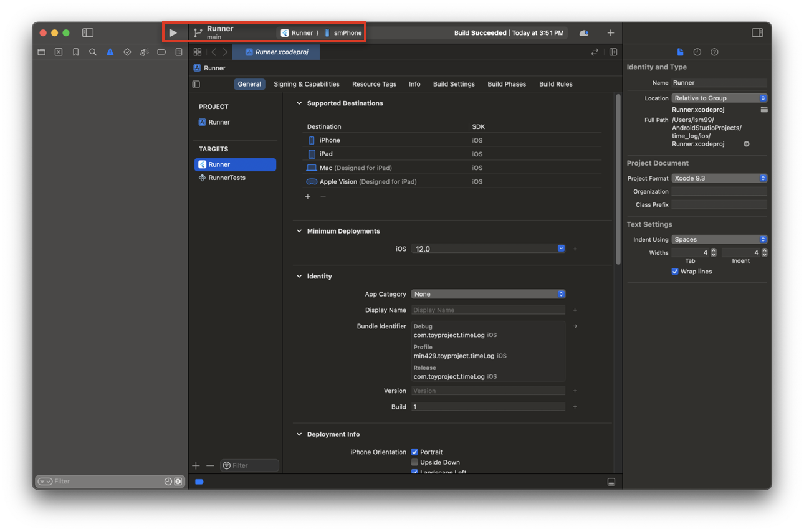
Task: Toggle the Wrap lines checkbox
Action: [674, 272]
